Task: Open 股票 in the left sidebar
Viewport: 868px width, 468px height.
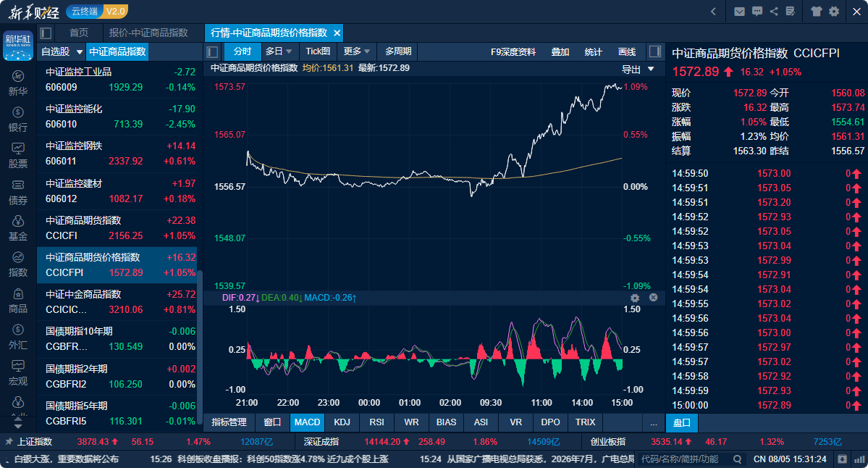Action: tap(17, 156)
